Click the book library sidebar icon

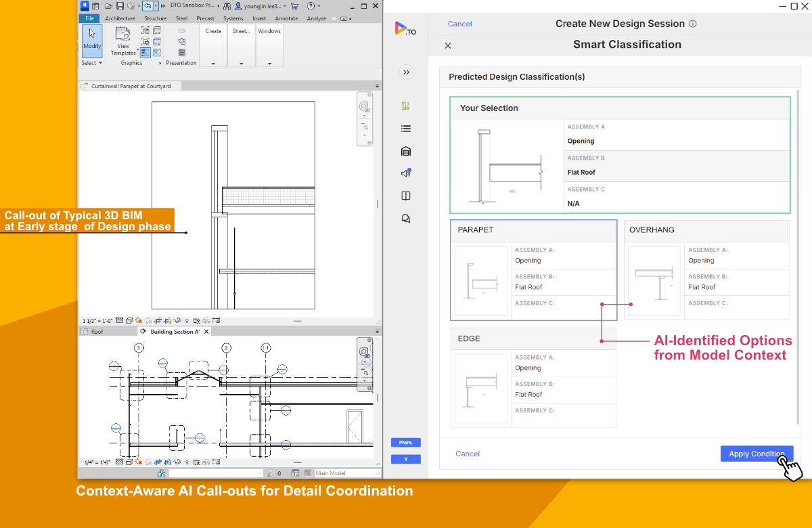point(406,196)
